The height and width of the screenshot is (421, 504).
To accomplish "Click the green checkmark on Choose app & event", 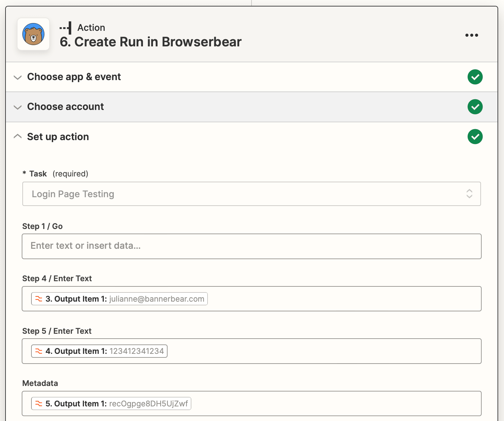I will (475, 77).
